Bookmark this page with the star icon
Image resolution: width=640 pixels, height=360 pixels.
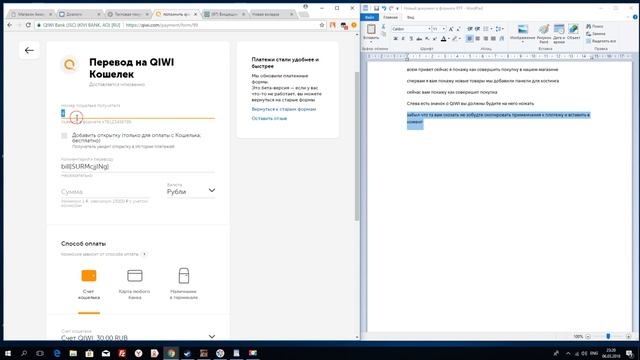[322, 25]
